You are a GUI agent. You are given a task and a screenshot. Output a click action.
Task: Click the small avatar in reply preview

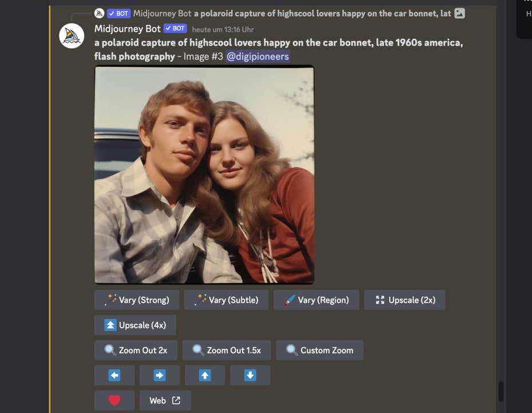pos(100,13)
